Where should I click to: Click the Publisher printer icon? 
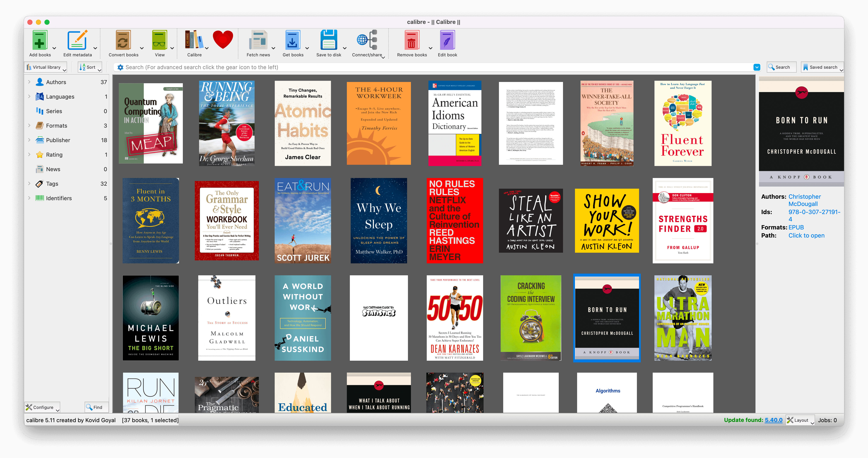pyautogui.click(x=40, y=140)
